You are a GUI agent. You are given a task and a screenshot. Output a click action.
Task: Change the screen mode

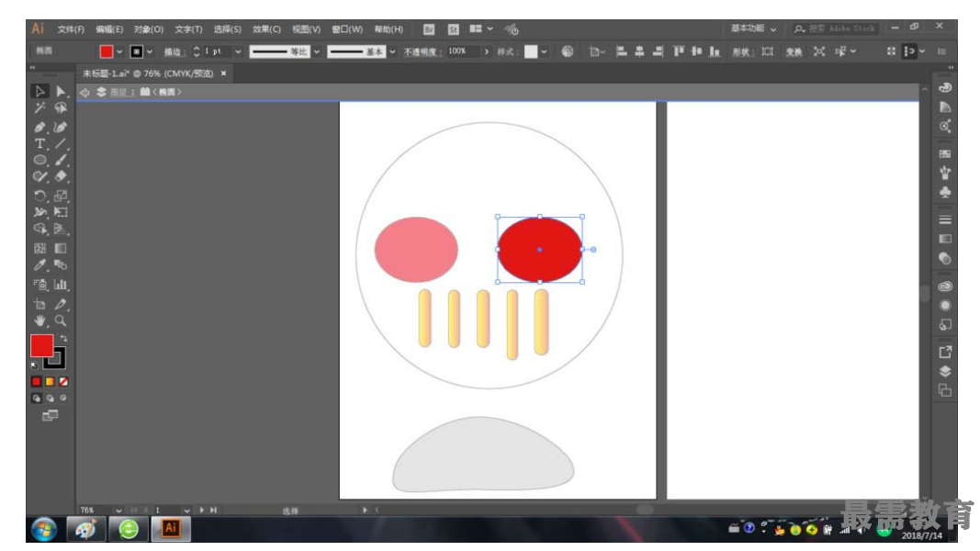[50, 415]
